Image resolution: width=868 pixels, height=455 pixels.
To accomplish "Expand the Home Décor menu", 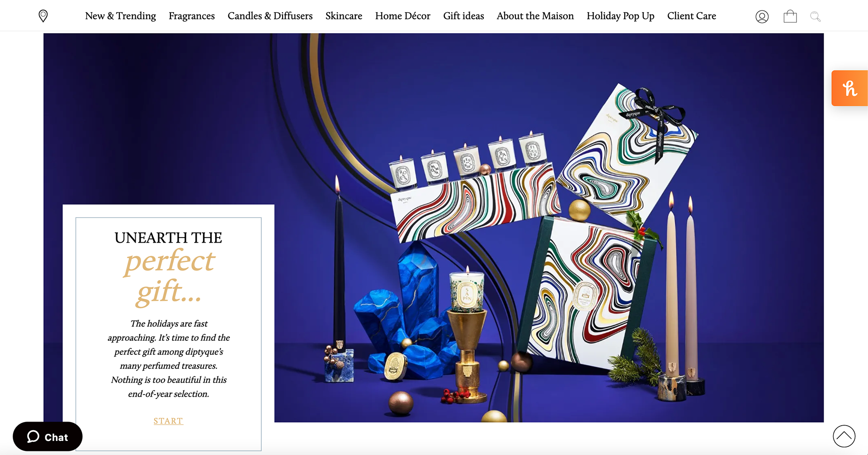I will pos(402,16).
